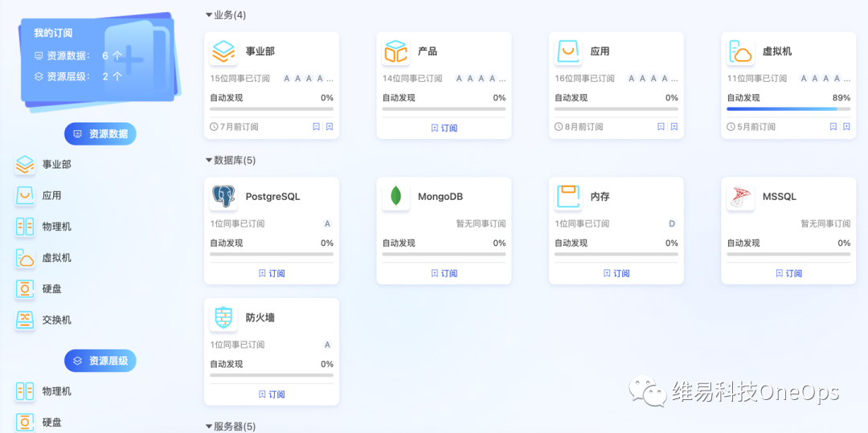Click "暂无同事订阅" on MongoDB card
Image resolution: width=868 pixels, height=433 pixels.
click(481, 224)
